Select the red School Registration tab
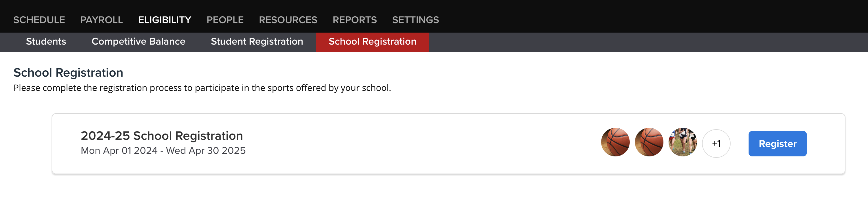868x203 pixels. point(372,42)
